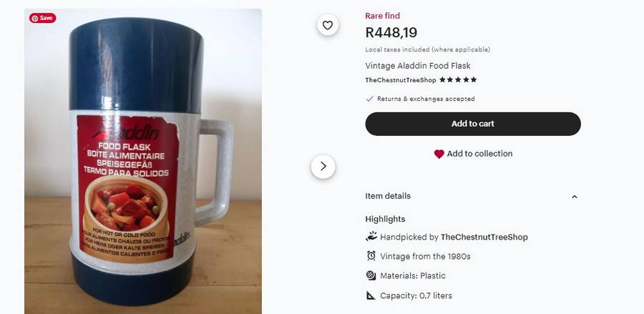Go to next product photo arrow

[x=323, y=167]
